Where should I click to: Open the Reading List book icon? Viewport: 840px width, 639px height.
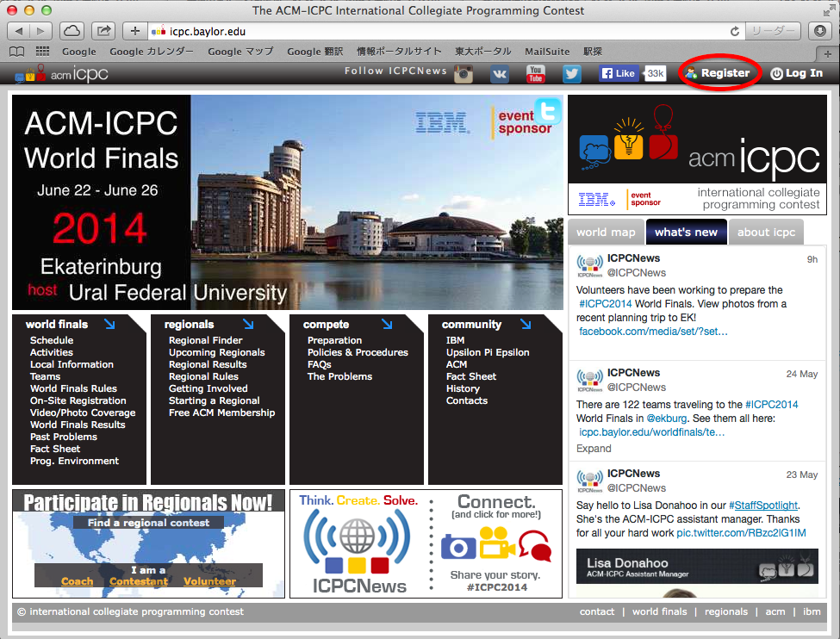tap(17, 52)
